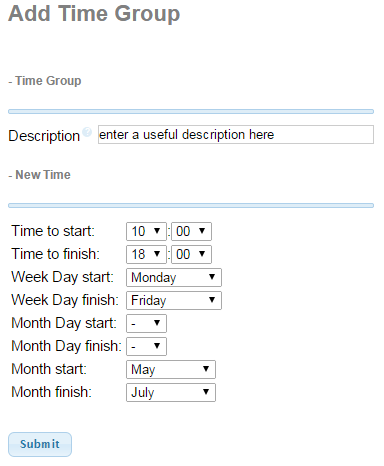Image resolution: width=384 pixels, height=466 pixels.
Task: Open the Time to finish minutes dropdown
Action: click(x=191, y=254)
